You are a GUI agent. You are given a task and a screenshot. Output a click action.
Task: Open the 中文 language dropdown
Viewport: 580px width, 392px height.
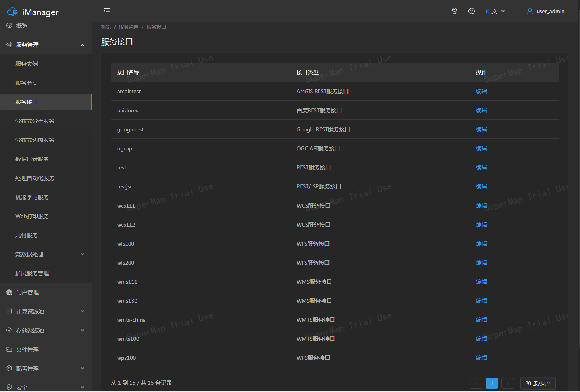pos(495,12)
